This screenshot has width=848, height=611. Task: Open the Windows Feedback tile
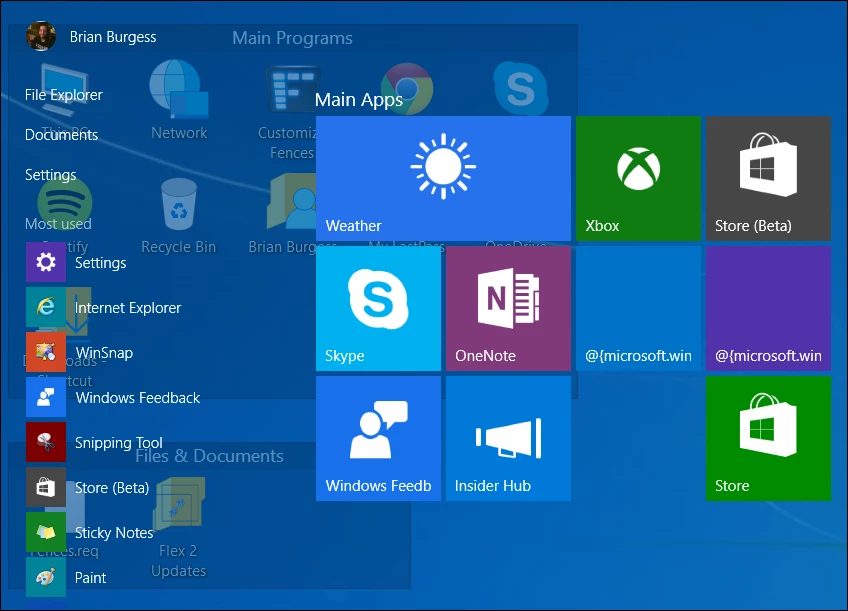(x=379, y=439)
